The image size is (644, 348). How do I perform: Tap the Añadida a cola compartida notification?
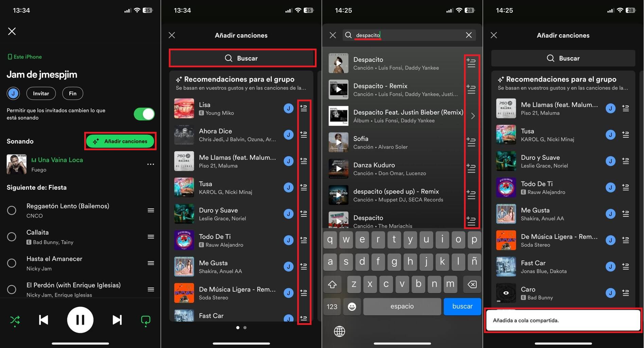point(563,320)
